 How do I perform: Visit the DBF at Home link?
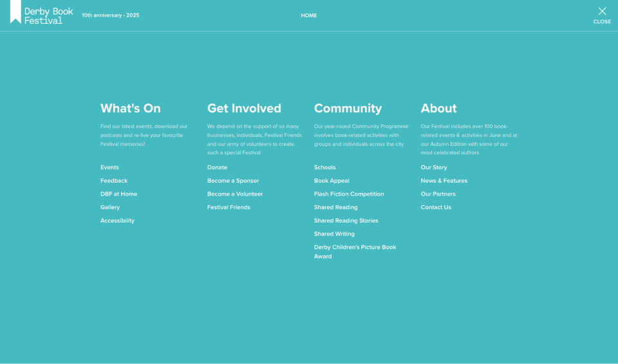(x=118, y=194)
